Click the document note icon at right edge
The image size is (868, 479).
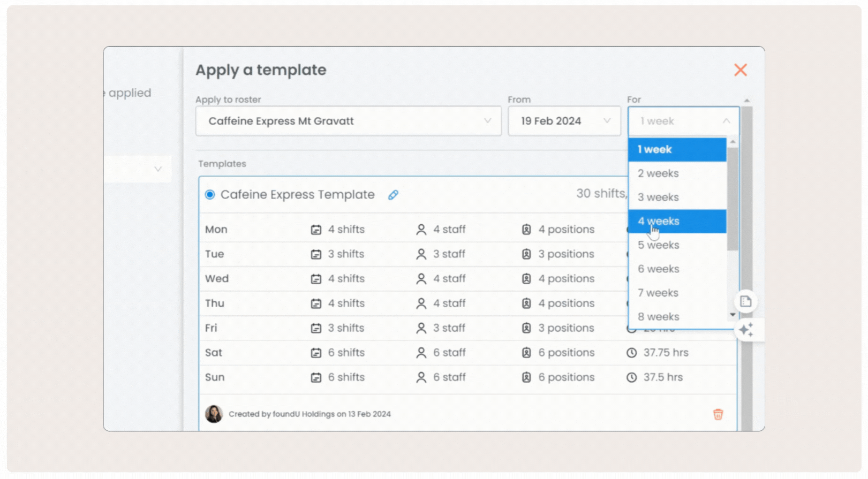coord(745,302)
